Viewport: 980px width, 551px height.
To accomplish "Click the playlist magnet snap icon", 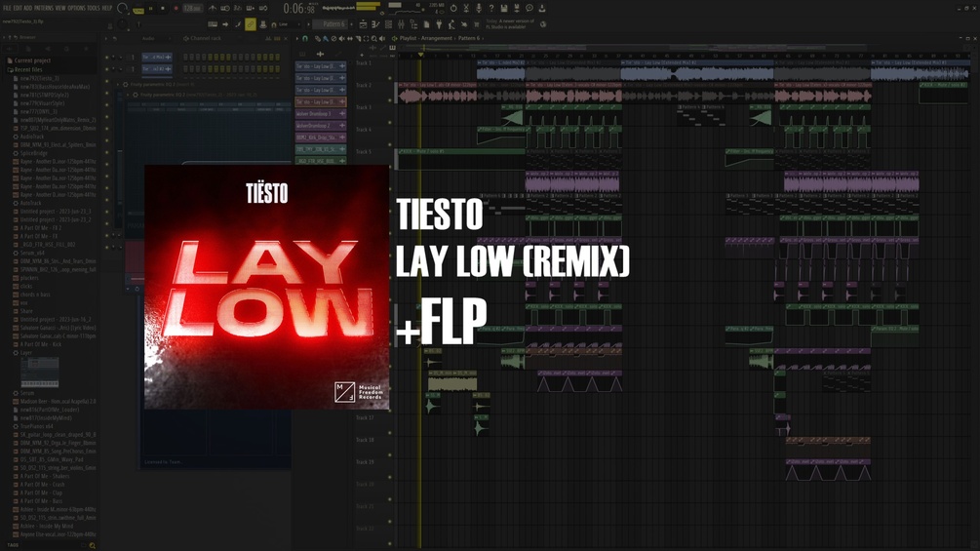I will 305,39.
